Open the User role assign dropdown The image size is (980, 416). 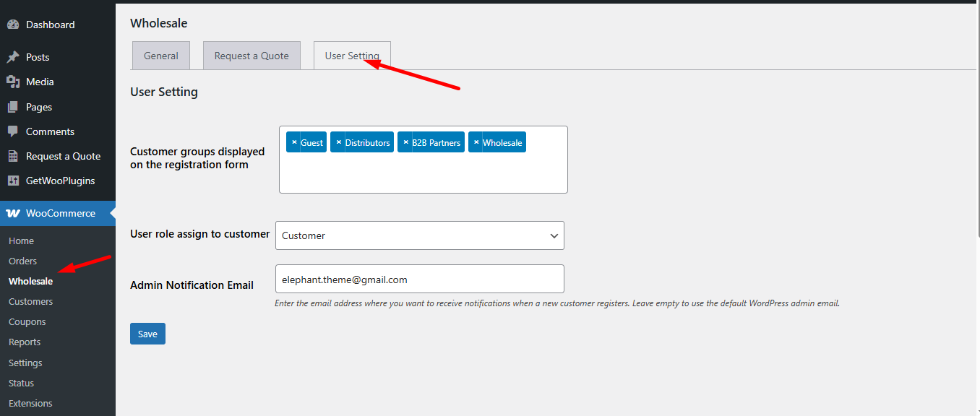tap(419, 235)
